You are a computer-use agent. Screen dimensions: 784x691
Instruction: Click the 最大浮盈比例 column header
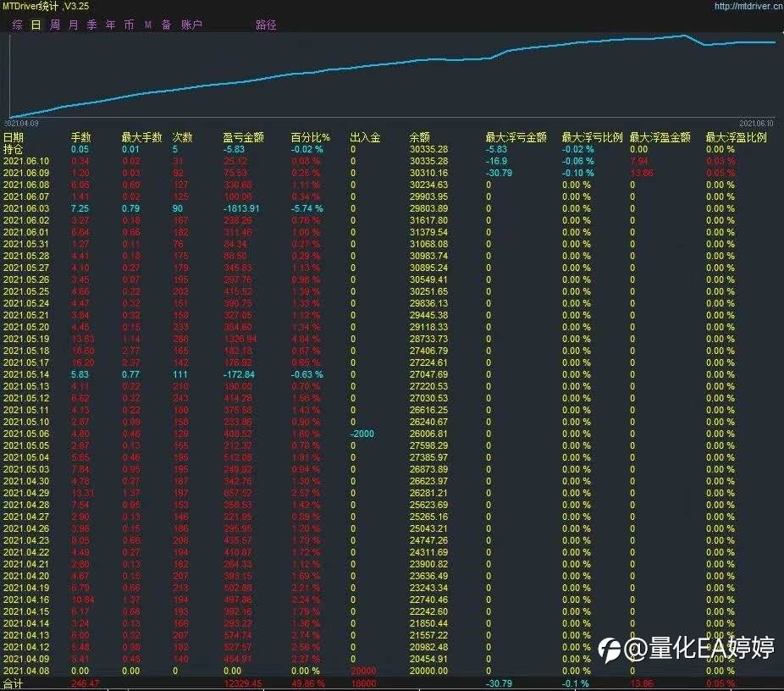click(736, 137)
